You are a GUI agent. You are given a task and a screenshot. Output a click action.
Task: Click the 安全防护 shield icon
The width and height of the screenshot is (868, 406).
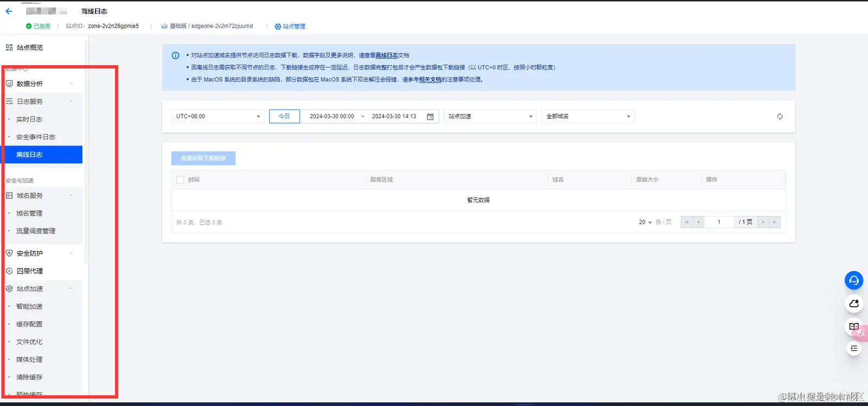coord(9,253)
